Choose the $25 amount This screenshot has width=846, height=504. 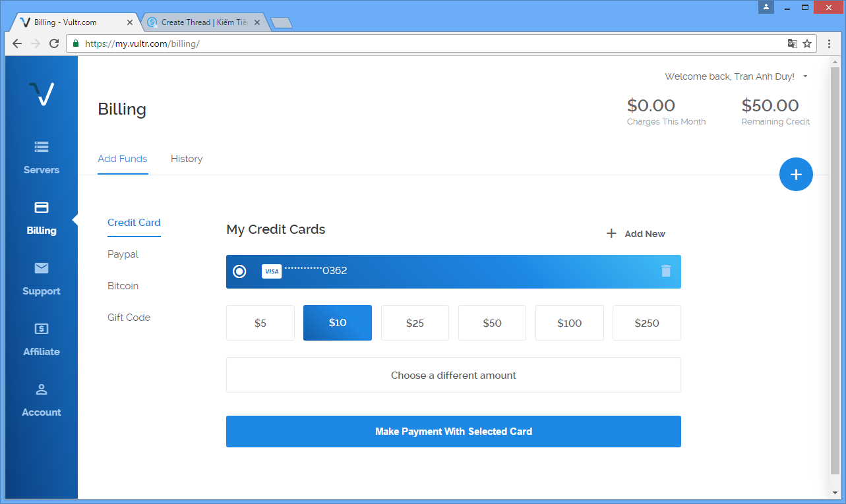point(415,323)
